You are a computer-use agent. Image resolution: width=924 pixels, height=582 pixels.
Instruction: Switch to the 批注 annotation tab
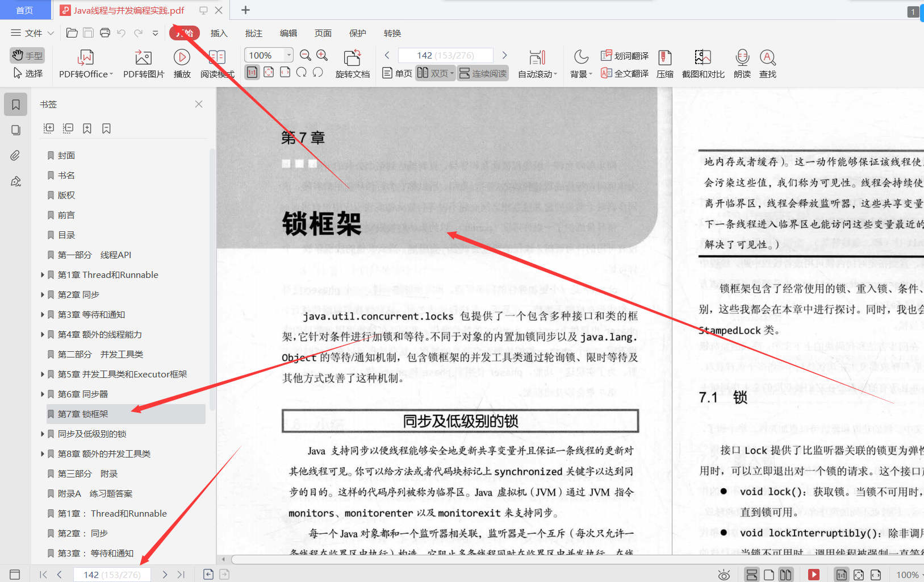click(254, 33)
